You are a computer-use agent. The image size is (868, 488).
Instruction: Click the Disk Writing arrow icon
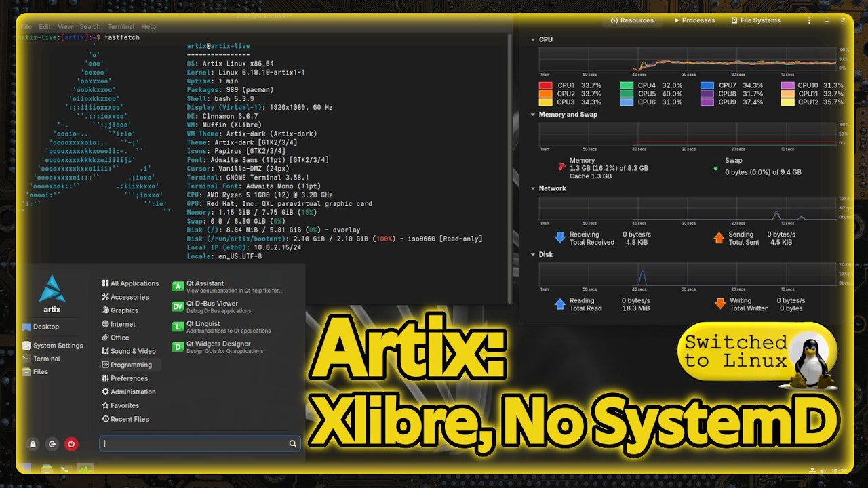pyautogui.click(x=719, y=304)
